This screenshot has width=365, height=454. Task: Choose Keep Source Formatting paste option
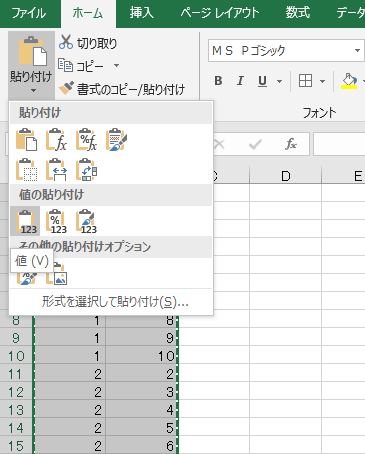coord(116,140)
